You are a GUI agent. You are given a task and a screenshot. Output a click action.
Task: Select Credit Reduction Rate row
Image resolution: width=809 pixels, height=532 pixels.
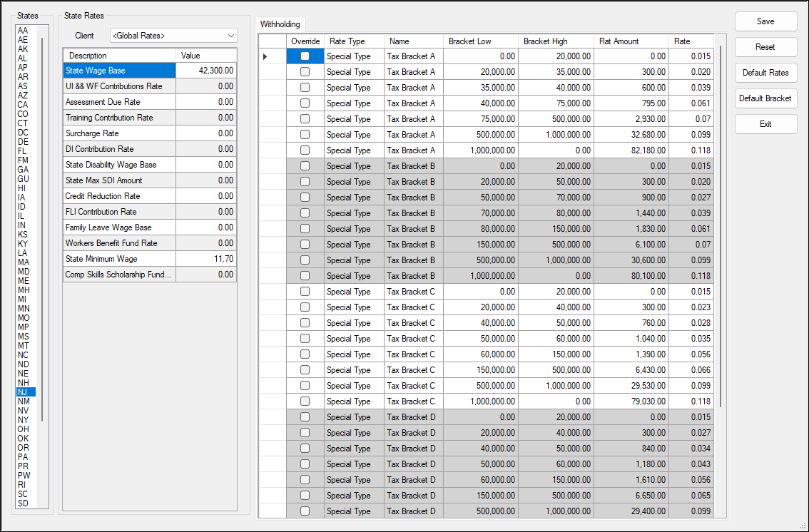150,196
